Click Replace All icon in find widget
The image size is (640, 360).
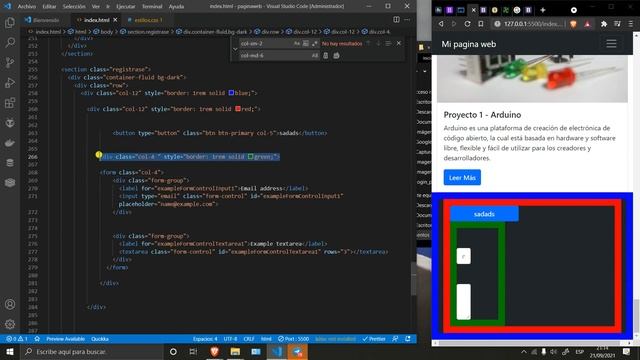(x=336, y=56)
